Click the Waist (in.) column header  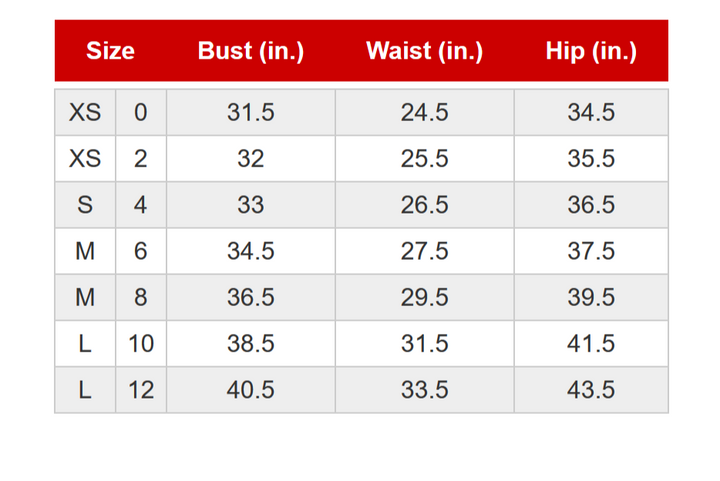[424, 51]
